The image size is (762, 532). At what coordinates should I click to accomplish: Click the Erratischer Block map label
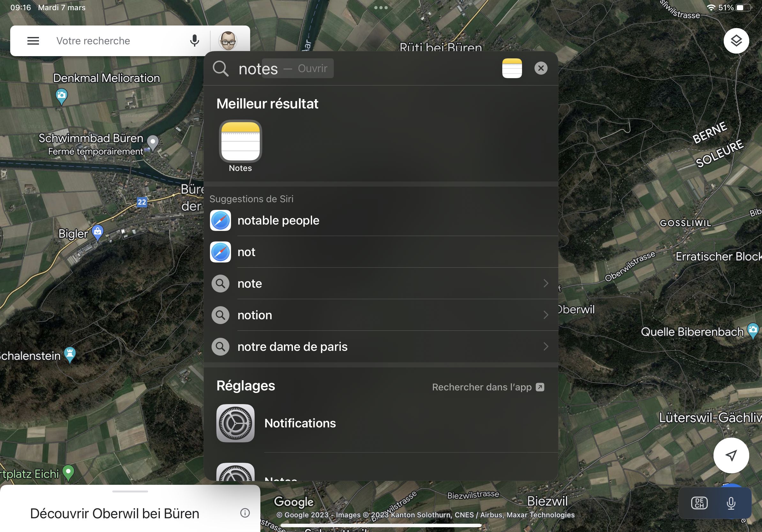[x=719, y=256]
